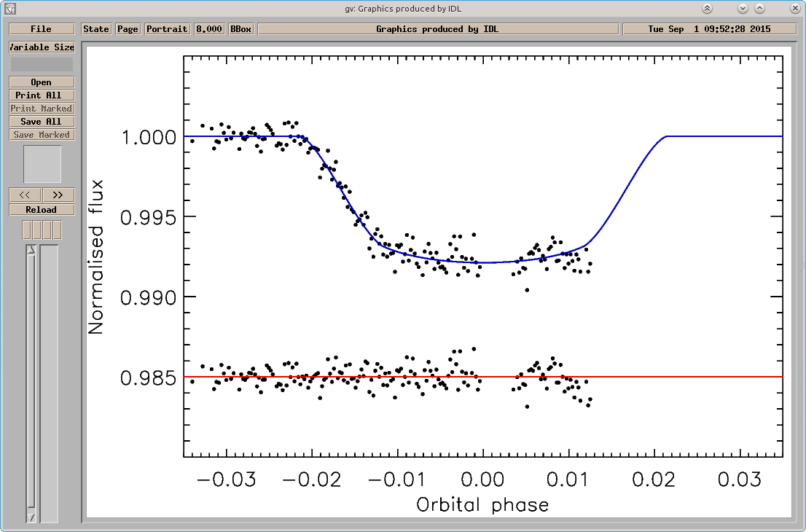Click Print All button
Screen dimensions: 806x532
(42, 95)
